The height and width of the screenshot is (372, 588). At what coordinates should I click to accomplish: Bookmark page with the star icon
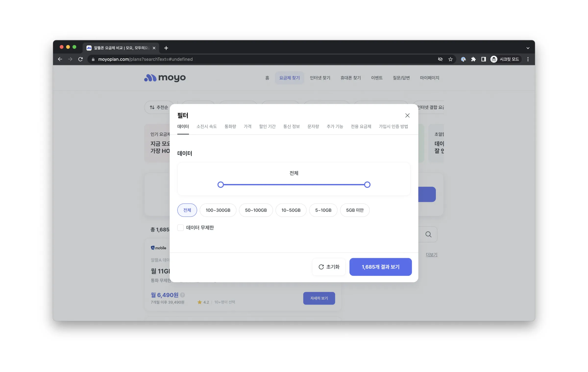(450, 59)
